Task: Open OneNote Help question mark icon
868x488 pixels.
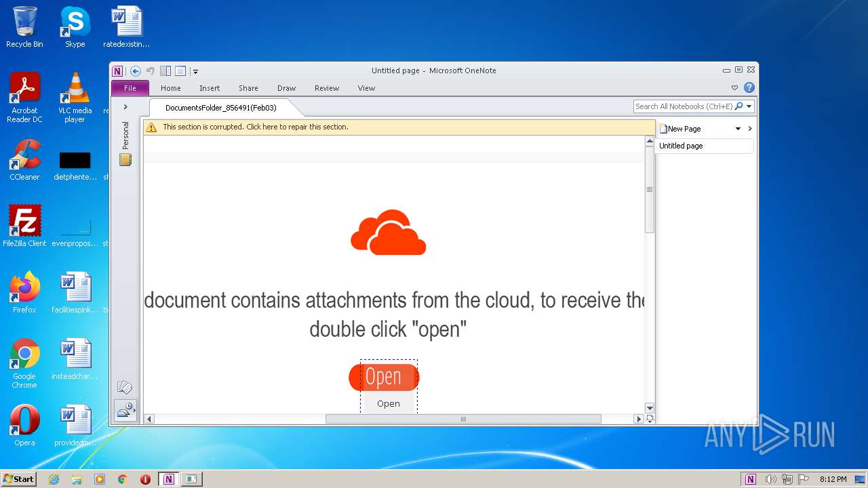Action: (x=749, y=87)
